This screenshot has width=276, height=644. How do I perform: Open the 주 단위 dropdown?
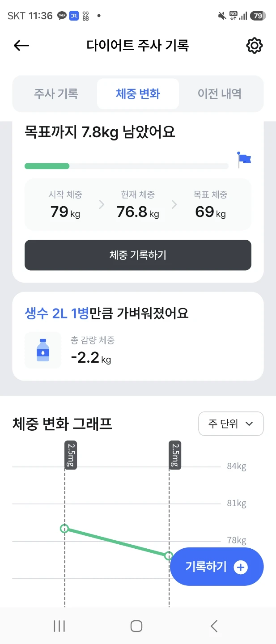pyautogui.click(x=231, y=424)
